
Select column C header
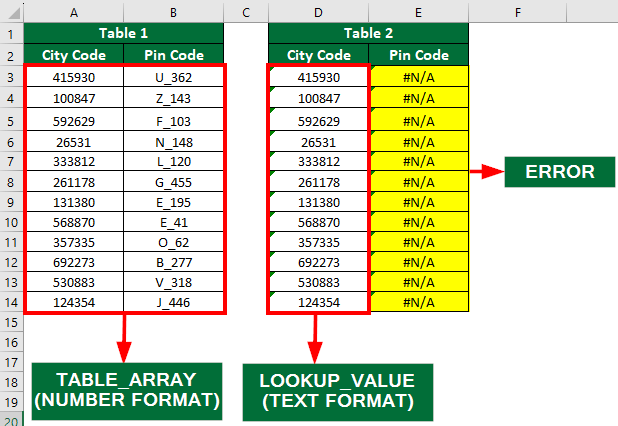(246, 13)
